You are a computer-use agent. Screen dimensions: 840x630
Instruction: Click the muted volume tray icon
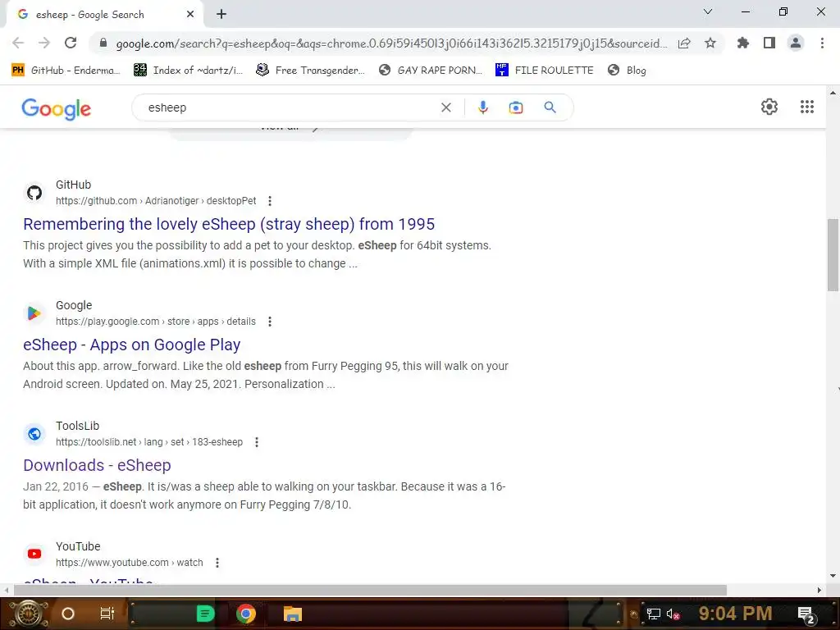(673, 614)
